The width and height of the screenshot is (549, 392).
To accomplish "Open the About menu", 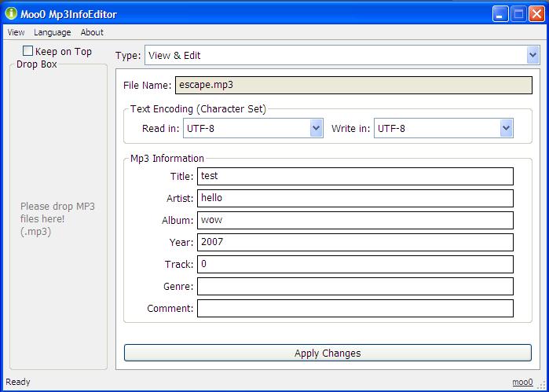I will (x=92, y=32).
